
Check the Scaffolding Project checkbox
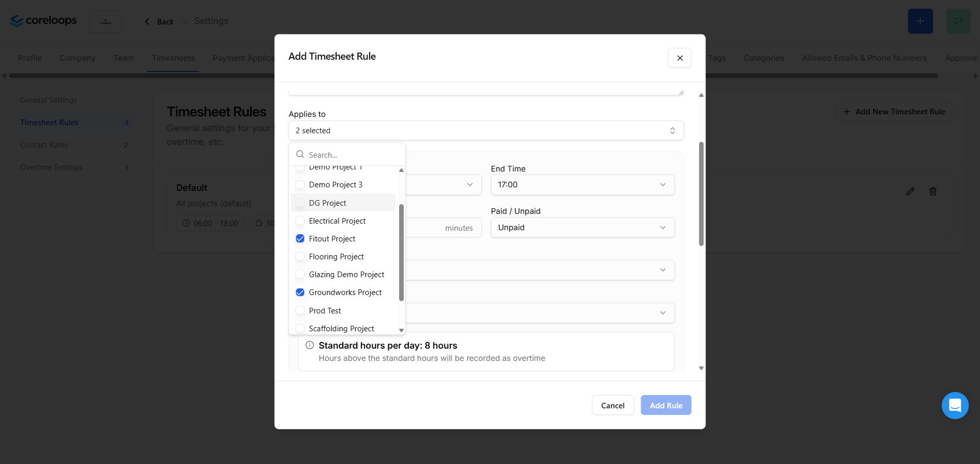[300, 328]
